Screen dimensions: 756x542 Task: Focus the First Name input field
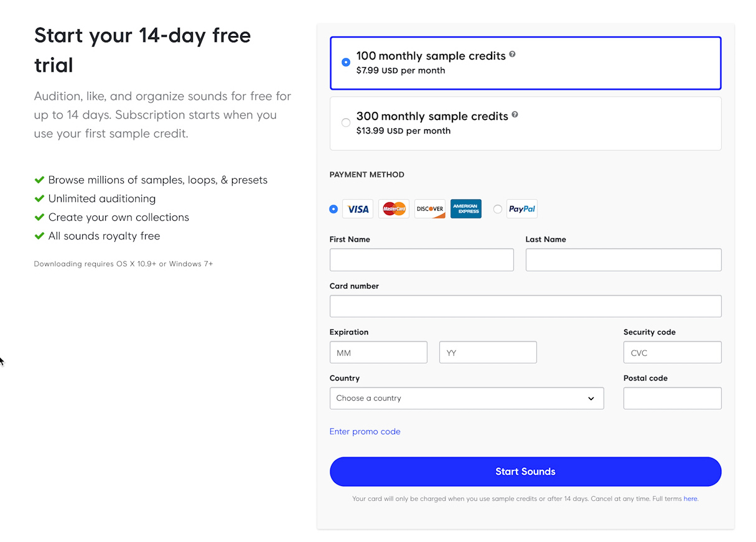(422, 260)
